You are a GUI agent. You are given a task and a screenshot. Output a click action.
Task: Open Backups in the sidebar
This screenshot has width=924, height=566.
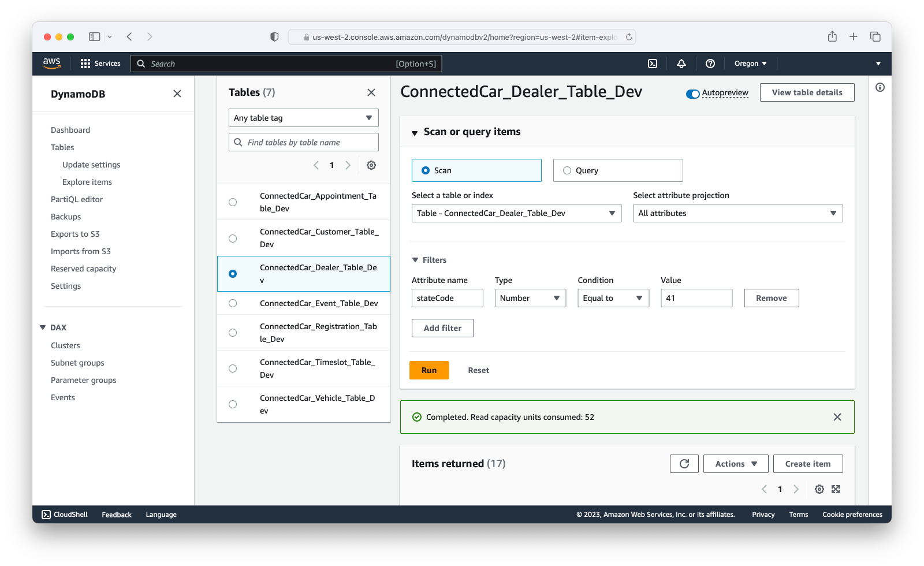[x=66, y=217]
